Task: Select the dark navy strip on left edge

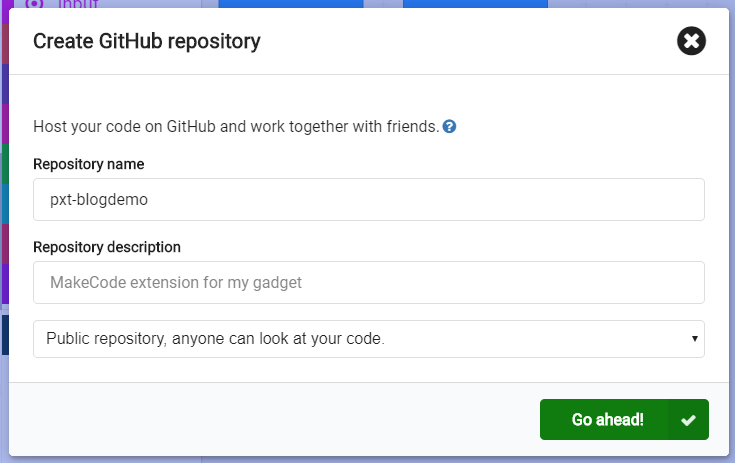Action: click(x=5, y=335)
